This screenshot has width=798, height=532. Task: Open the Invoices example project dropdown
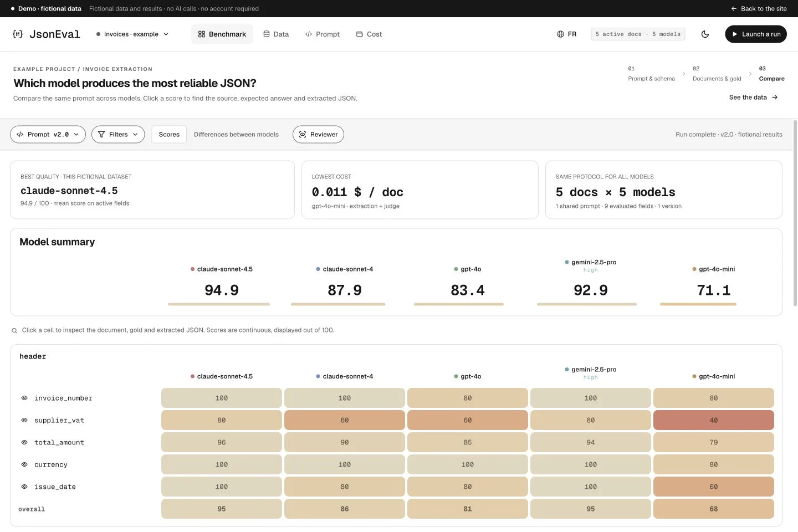point(132,34)
